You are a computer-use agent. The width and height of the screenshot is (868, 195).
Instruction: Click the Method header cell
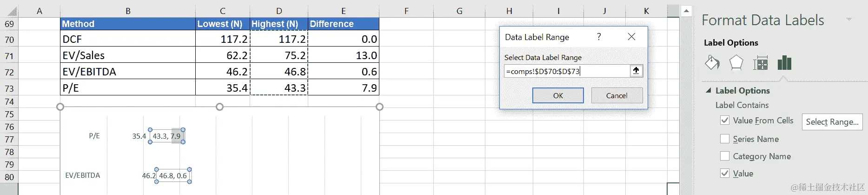click(128, 24)
